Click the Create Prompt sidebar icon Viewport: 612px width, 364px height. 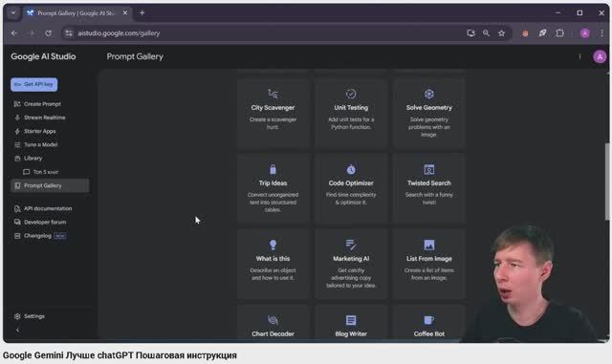pyautogui.click(x=17, y=104)
